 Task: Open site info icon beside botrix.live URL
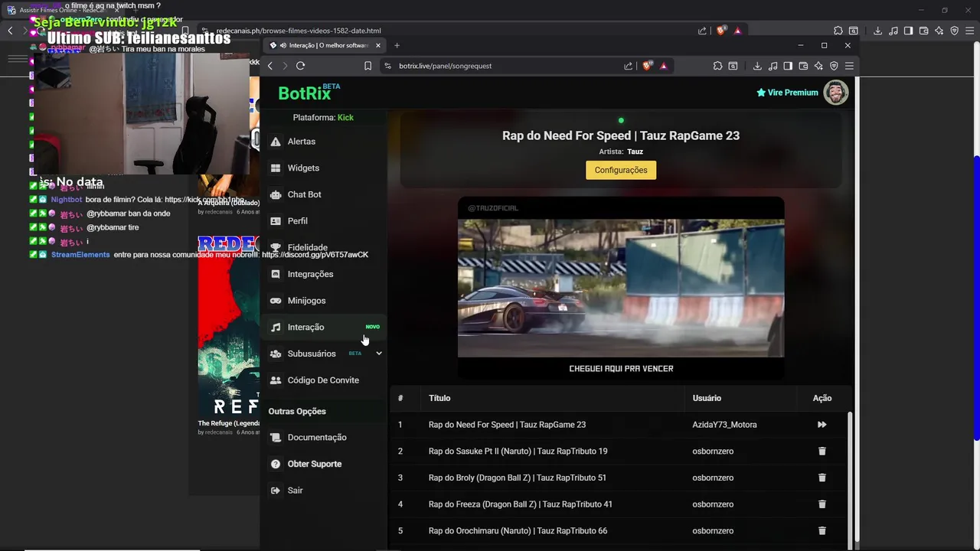(x=387, y=66)
